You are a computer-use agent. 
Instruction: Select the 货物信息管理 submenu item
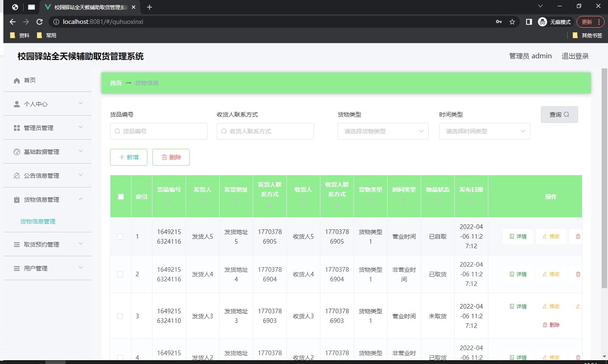[38, 221]
